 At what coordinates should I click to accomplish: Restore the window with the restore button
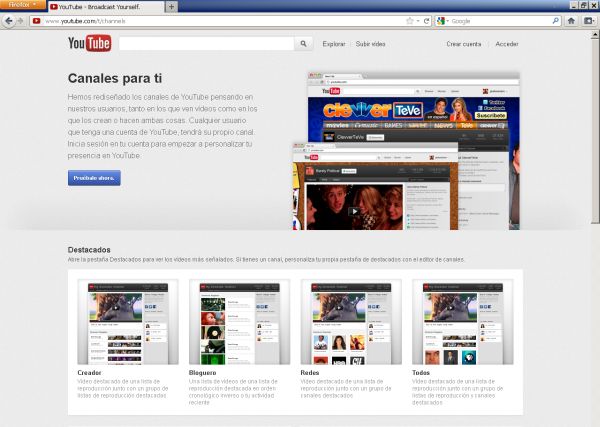[x=583, y=5]
